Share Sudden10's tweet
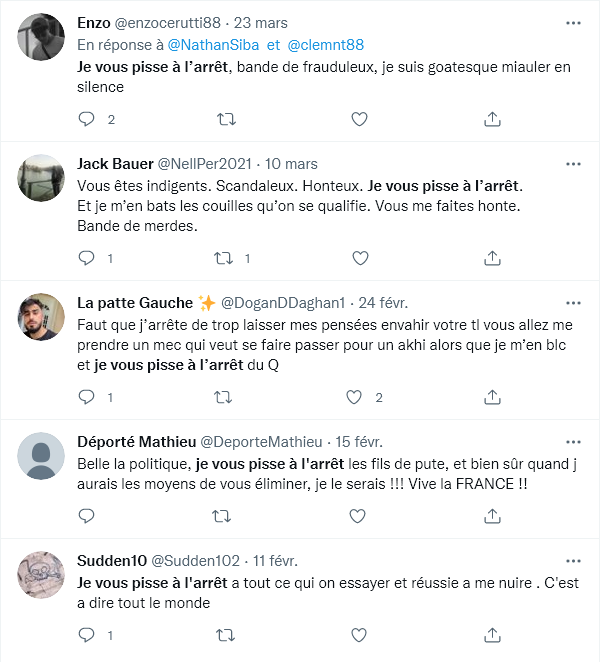This screenshot has height=662, width=600. [x=492, y=634]
